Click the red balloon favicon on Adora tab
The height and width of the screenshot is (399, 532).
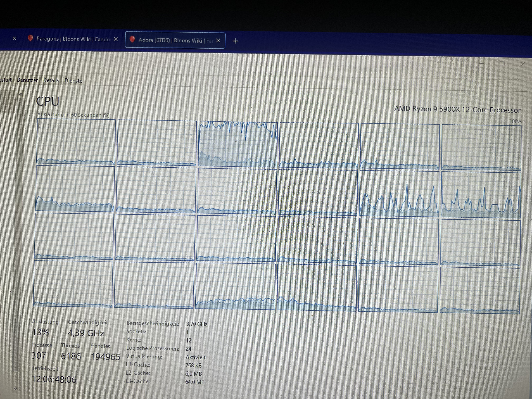[132, 39]
